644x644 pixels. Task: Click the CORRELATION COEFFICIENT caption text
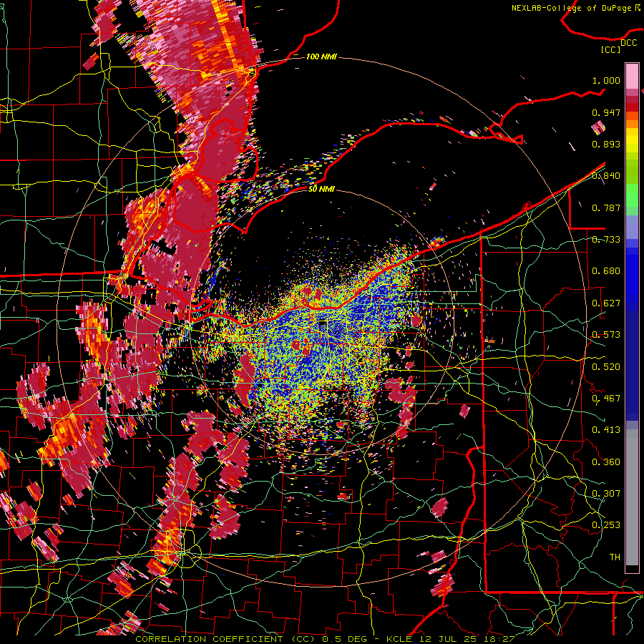pyautogui.click(x=209, y=639)
